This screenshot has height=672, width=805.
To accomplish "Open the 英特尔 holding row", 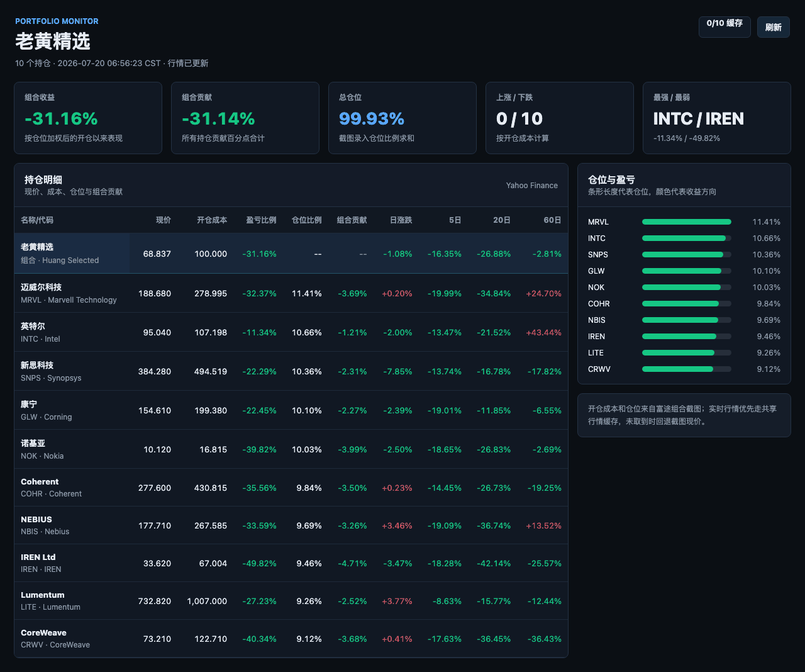I will [291, 332].
